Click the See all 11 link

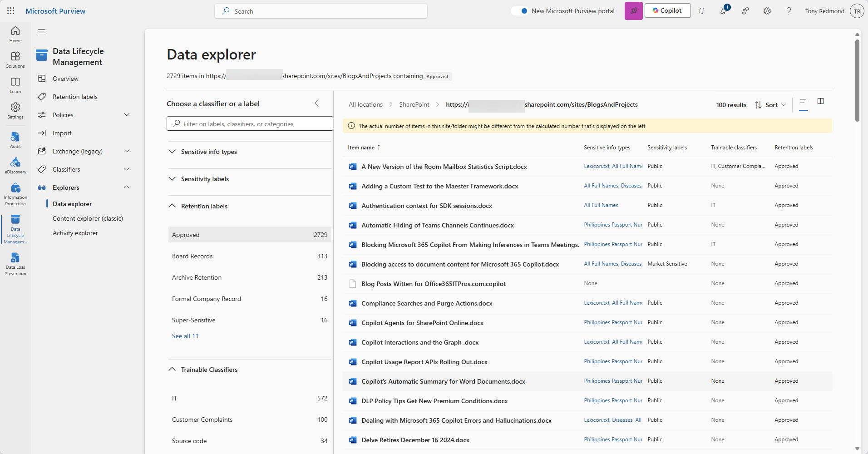point(185,336)
